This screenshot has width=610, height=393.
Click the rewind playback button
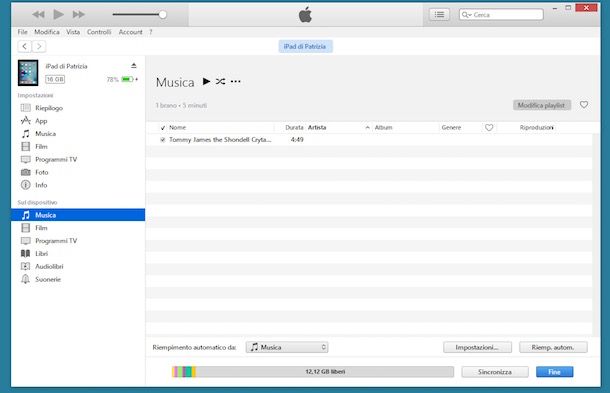point(38,15)
